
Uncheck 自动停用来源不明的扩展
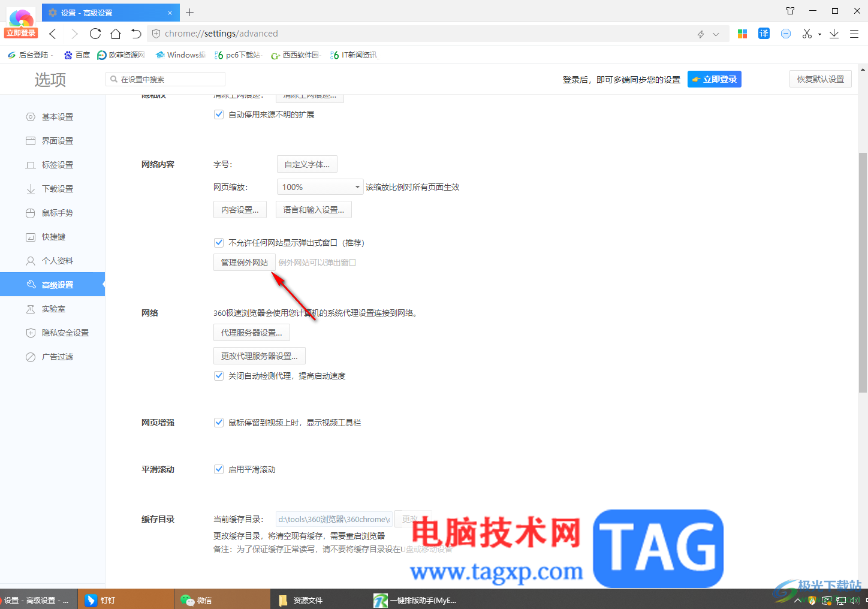coord(219,114)
